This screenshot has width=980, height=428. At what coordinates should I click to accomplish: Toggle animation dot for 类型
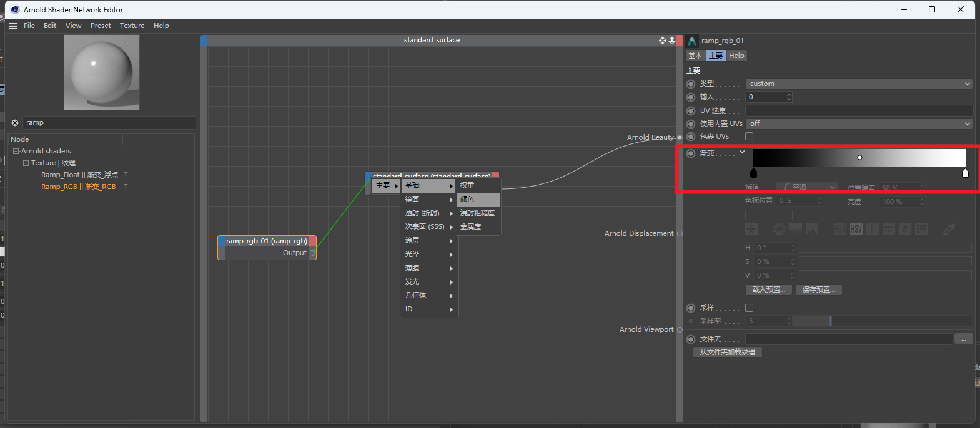coord(691,84)
